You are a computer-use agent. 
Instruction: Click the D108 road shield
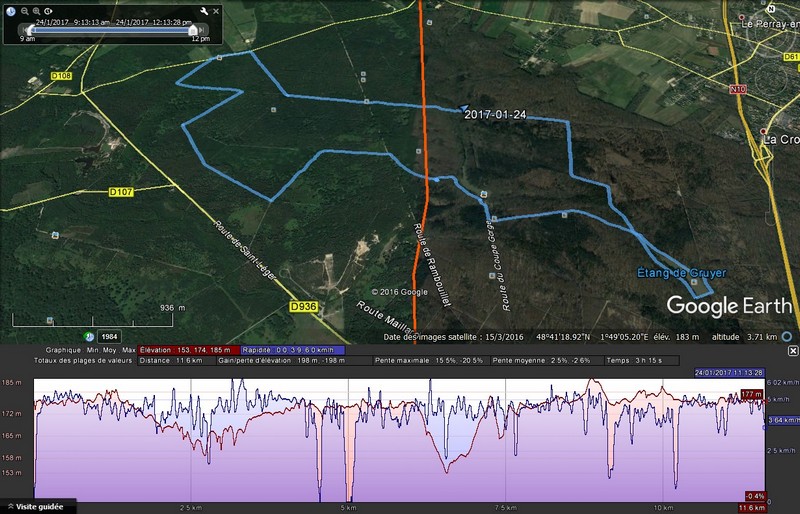[x=61, y=76]
